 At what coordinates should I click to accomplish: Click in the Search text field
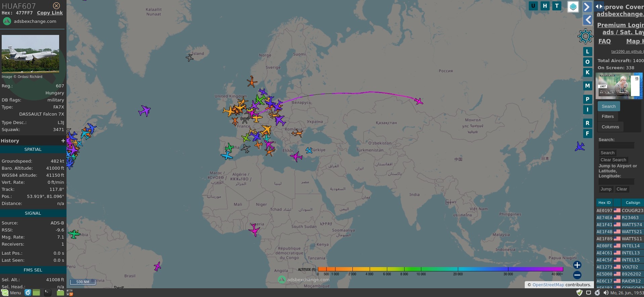(616, 145)
